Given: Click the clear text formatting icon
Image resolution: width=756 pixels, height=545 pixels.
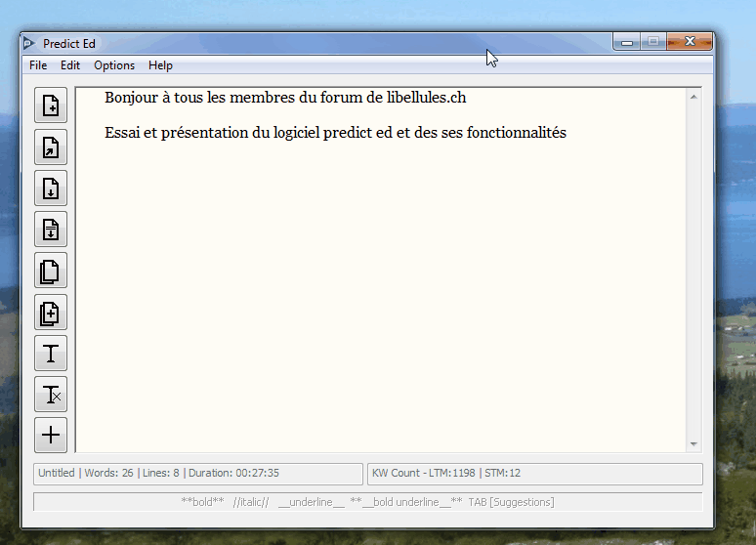Looking at the screenshot, I should tap(51, 395).
